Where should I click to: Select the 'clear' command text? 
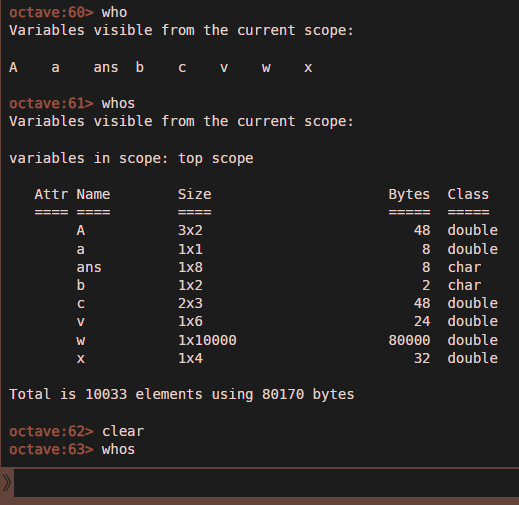pos(123,432)
